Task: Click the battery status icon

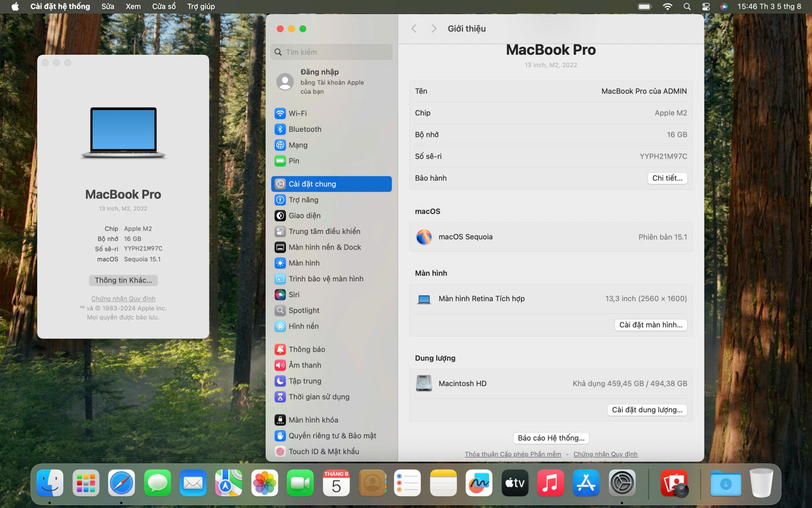Action: pos(645,6)
